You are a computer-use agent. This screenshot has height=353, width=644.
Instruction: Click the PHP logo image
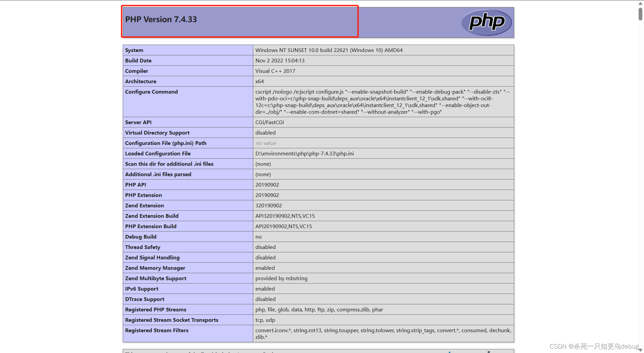[486, 22]
